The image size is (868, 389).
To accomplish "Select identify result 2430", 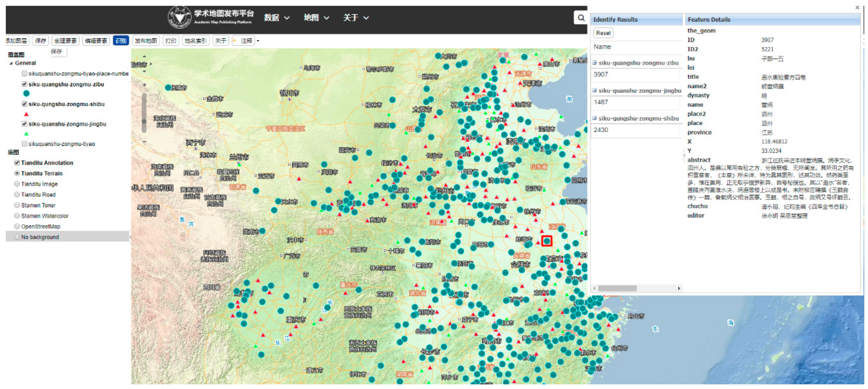I will (x=601, y=130).
